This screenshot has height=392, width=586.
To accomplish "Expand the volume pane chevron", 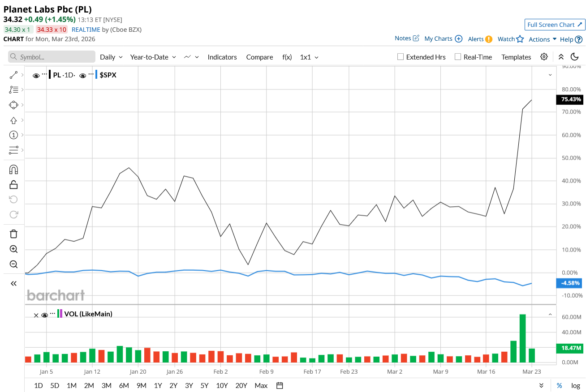I will (550, 315).
